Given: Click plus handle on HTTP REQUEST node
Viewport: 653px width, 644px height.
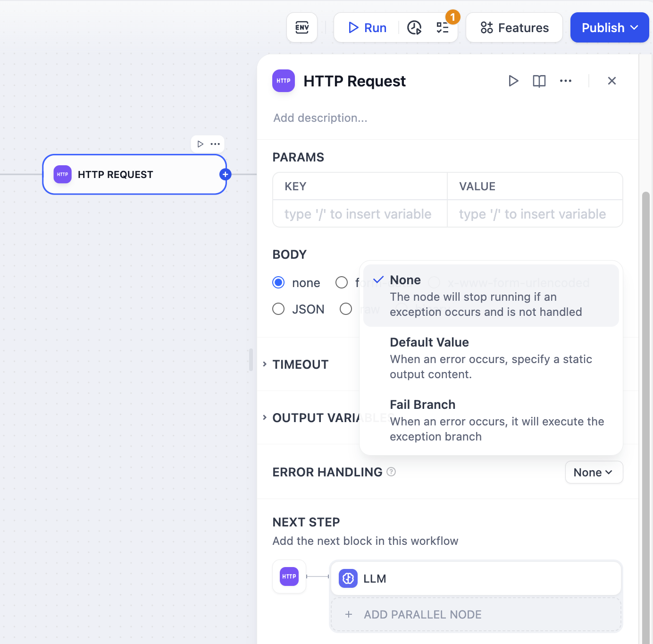Looking at the screenshot, I should 226,174.
